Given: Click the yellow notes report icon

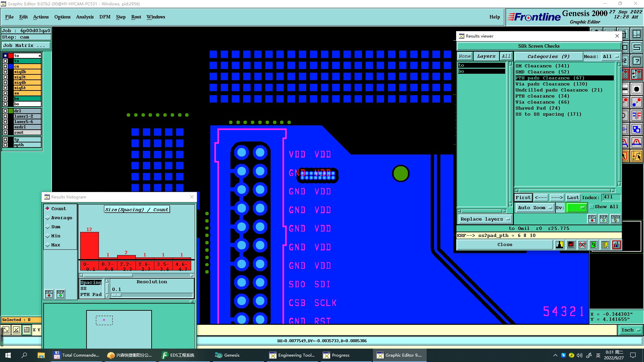Looking at the screenshot, I should pyautogui.click(x=605, y=245).
